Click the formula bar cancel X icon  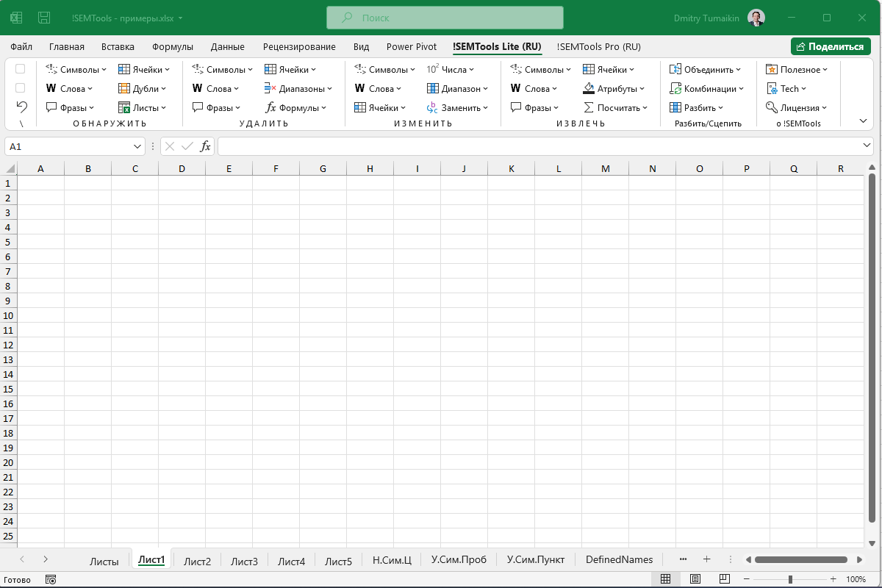(170, 146)
